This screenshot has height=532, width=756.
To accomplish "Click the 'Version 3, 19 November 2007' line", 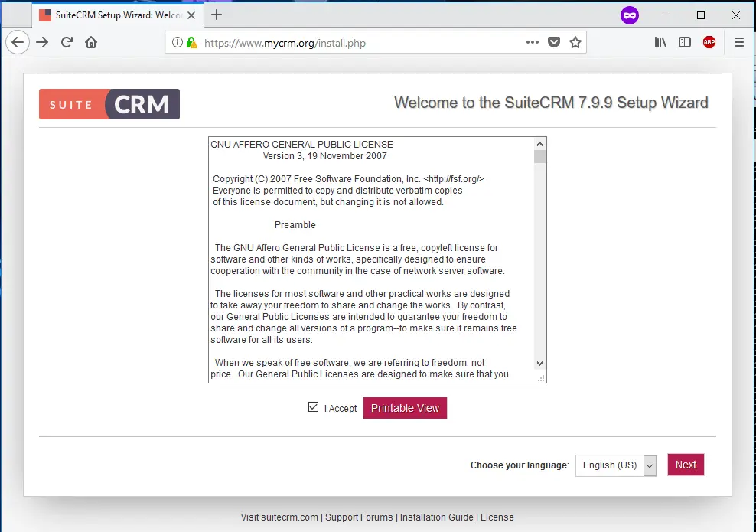I will tap(325, 156).
